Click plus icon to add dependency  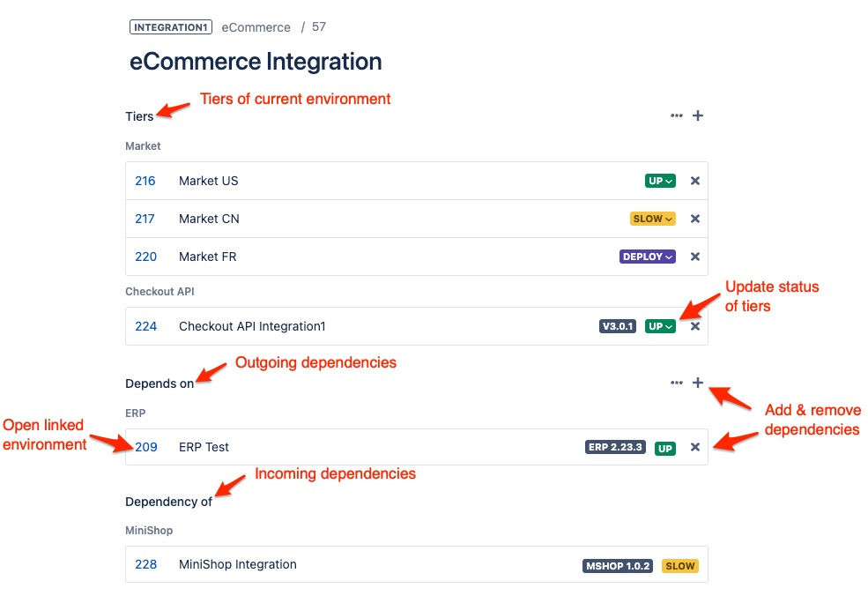pos(698,383)
